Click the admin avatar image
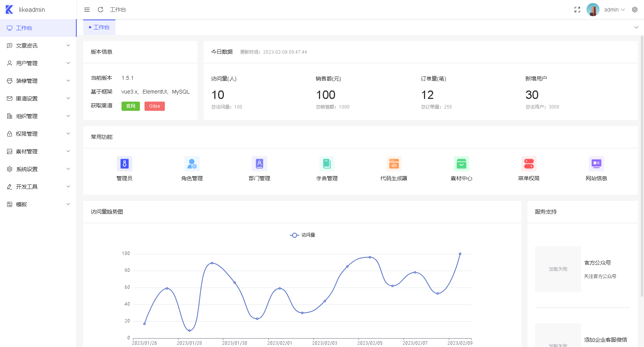Viewport: 644px width, 347px height. (593, 10)
